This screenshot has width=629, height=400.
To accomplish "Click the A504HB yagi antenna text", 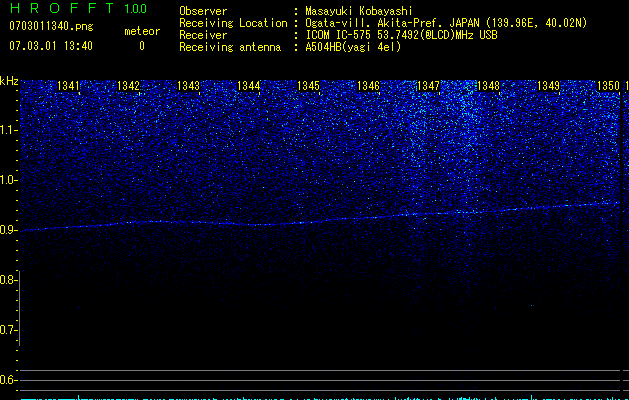I will (x=352, y=47).
